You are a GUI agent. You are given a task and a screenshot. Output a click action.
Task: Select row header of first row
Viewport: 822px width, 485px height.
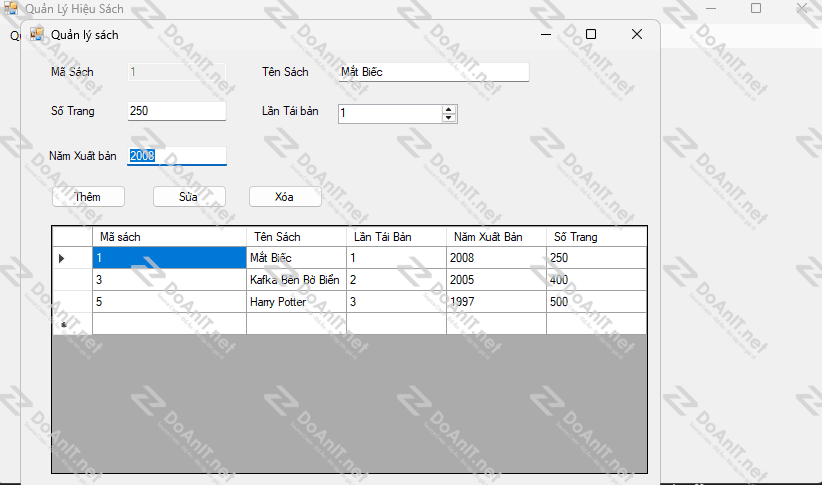71,258
